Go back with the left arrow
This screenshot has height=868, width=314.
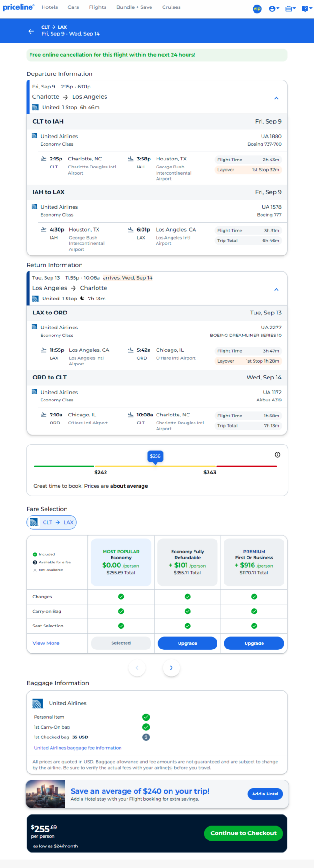click(x=31, y=31)
